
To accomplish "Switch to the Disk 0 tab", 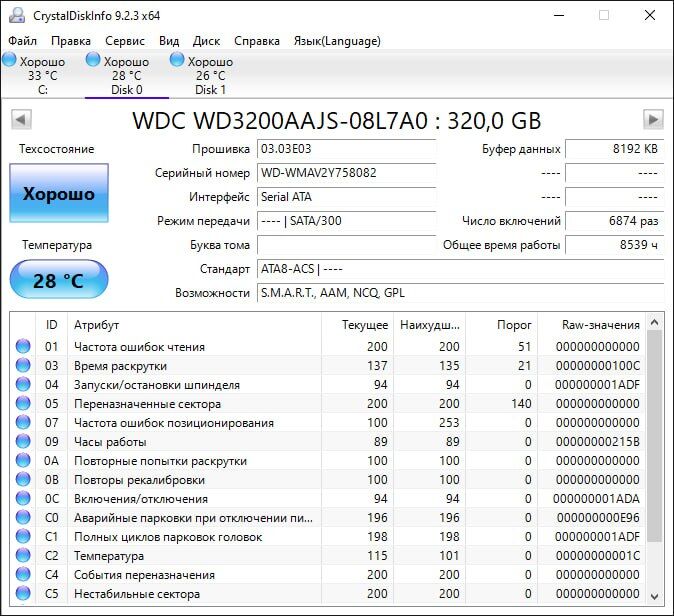I will click(126, 76).
